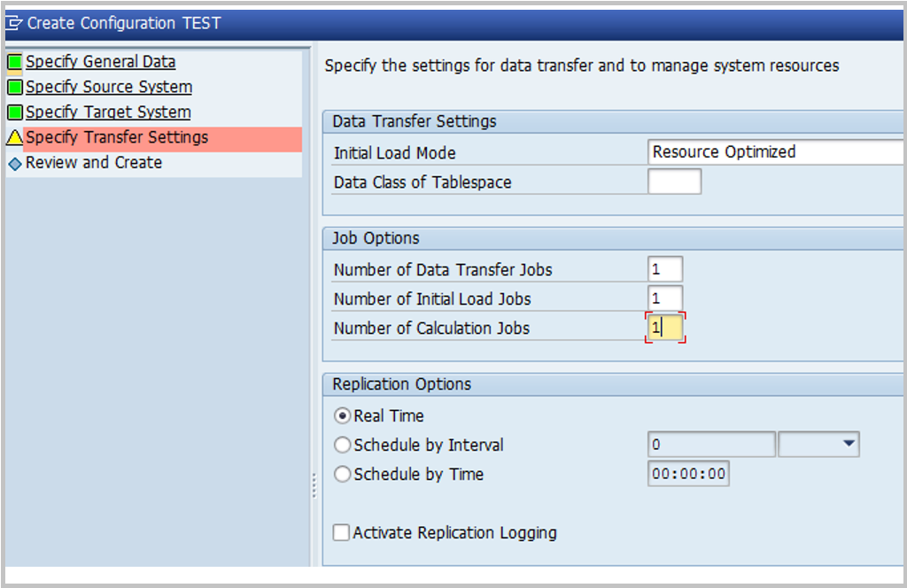Click the blue diamond beside Review and Create

[x=15, y=162]
